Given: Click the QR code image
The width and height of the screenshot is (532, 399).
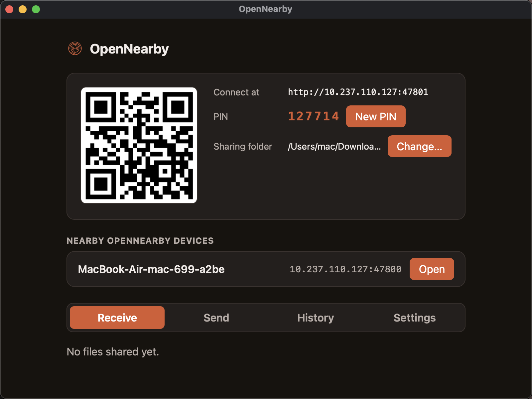Looking at the screenshot, I should (x=139, y=145).
